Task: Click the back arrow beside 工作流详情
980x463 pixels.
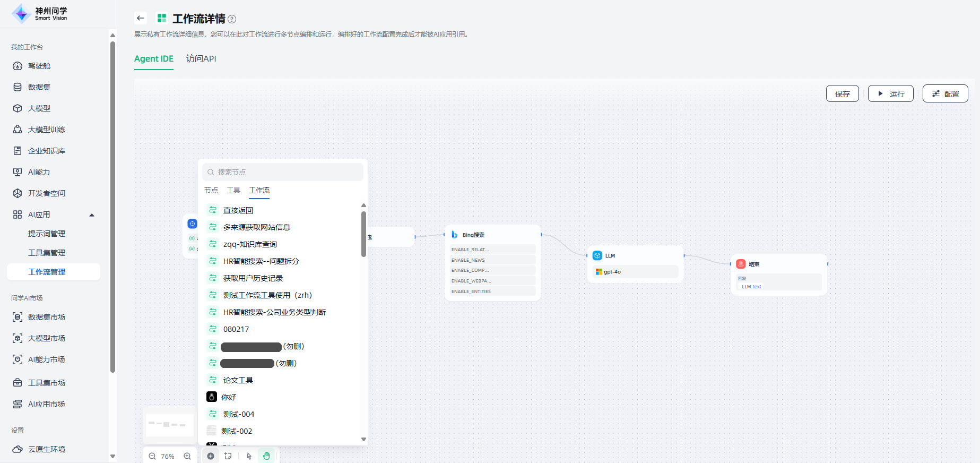Action: tap(141, 18)
